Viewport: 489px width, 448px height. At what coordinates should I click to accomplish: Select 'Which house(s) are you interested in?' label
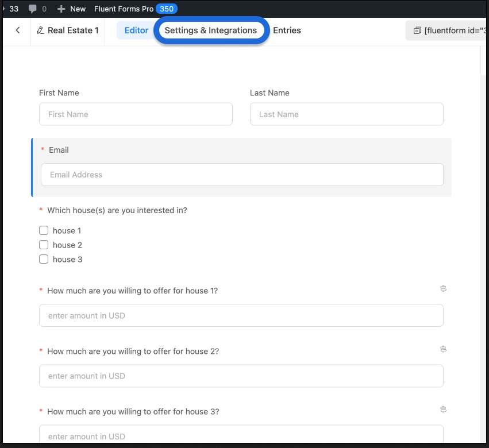[x=117, y=210]
